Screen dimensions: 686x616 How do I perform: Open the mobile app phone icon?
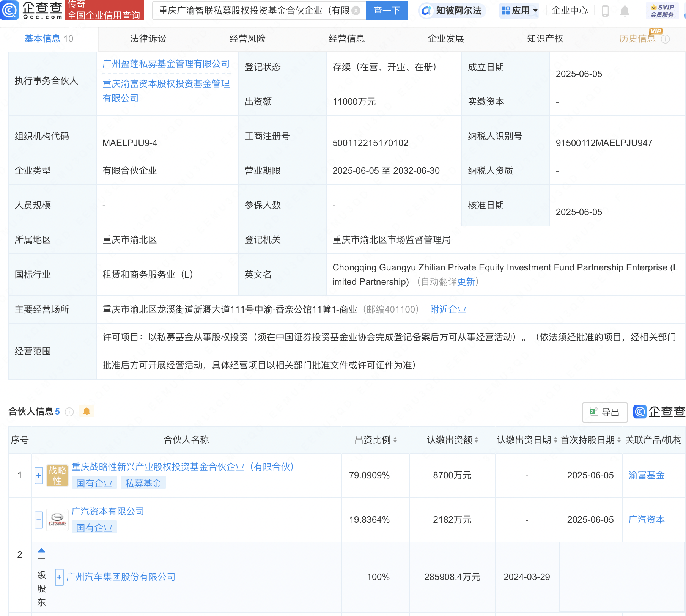tap(605, 11)
